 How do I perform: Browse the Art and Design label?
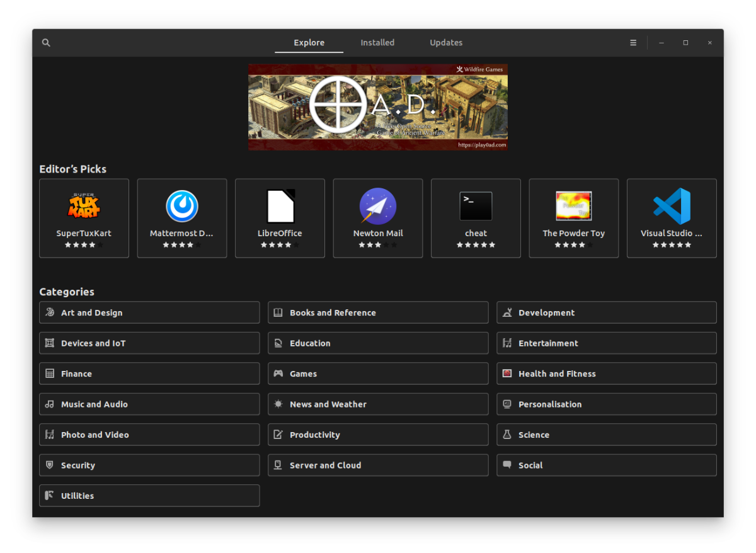92,312
